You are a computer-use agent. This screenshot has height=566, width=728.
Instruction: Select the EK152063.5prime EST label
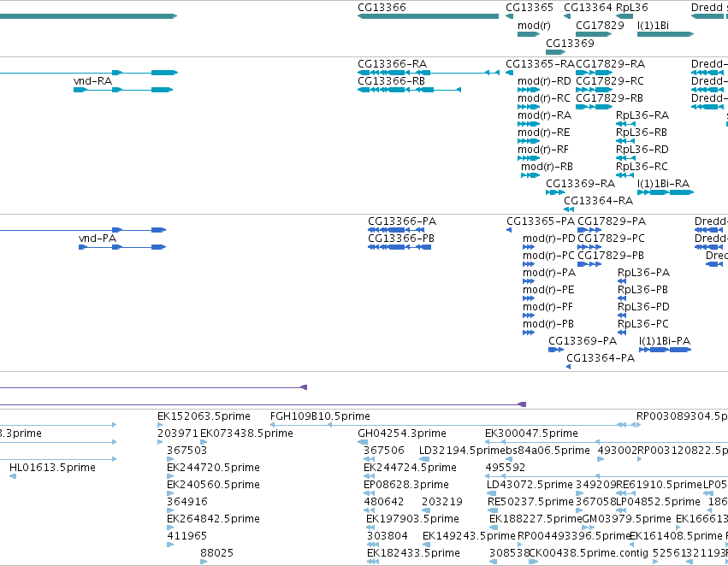coord(204,416)
